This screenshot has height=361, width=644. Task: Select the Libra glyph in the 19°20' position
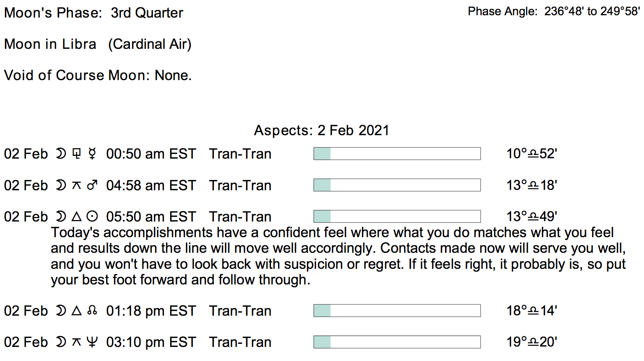tap(533, 342)
